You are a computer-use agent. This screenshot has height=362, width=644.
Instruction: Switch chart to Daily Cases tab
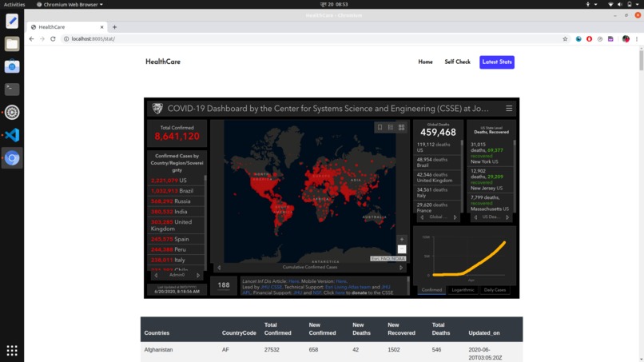tap(495, 290)
